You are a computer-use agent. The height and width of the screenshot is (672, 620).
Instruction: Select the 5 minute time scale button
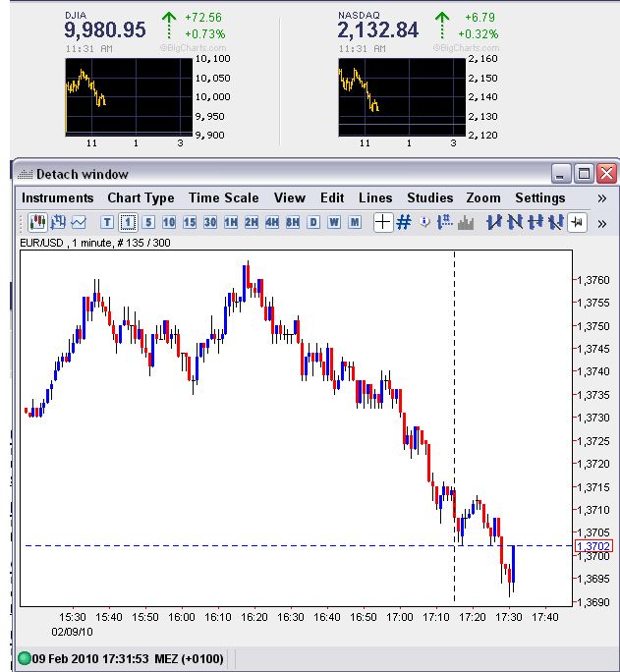pos(148,222)
